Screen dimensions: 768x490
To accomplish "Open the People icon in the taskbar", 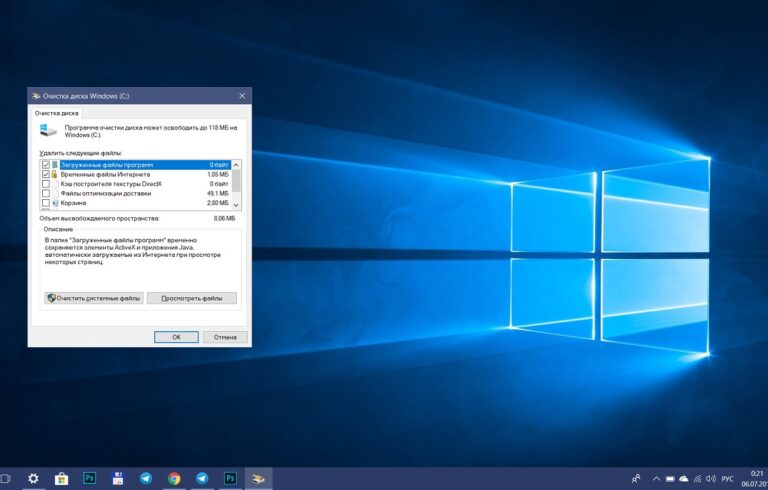I will point(636,478).
